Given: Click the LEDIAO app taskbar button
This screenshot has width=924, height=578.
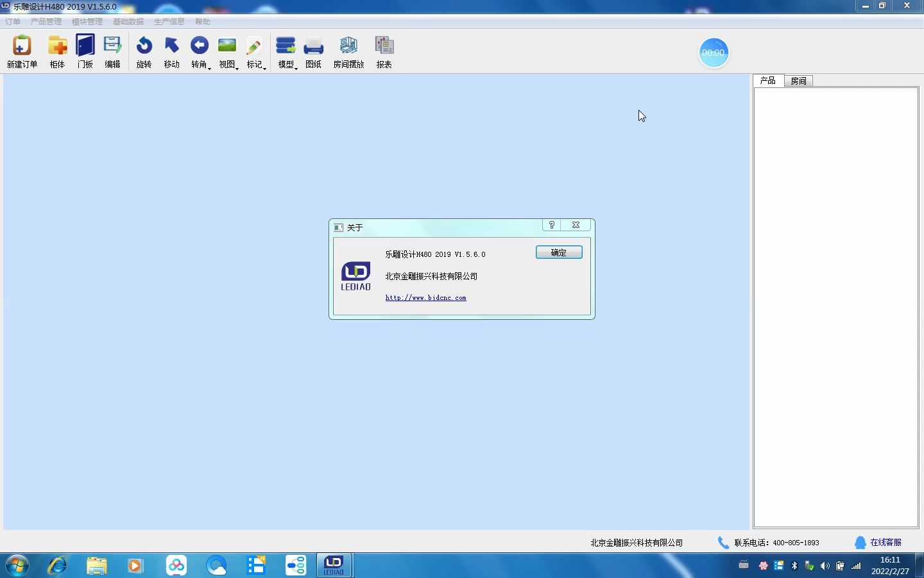Looking at the screenshot, I should tap(334, 565).
